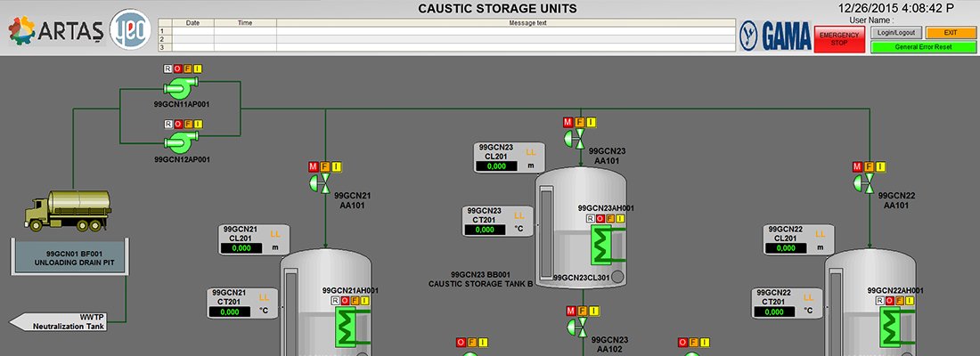Select the 99GCN21 AA101 valve symbol
This screenshot has height=356, width=980.
(x=319, y=182)
